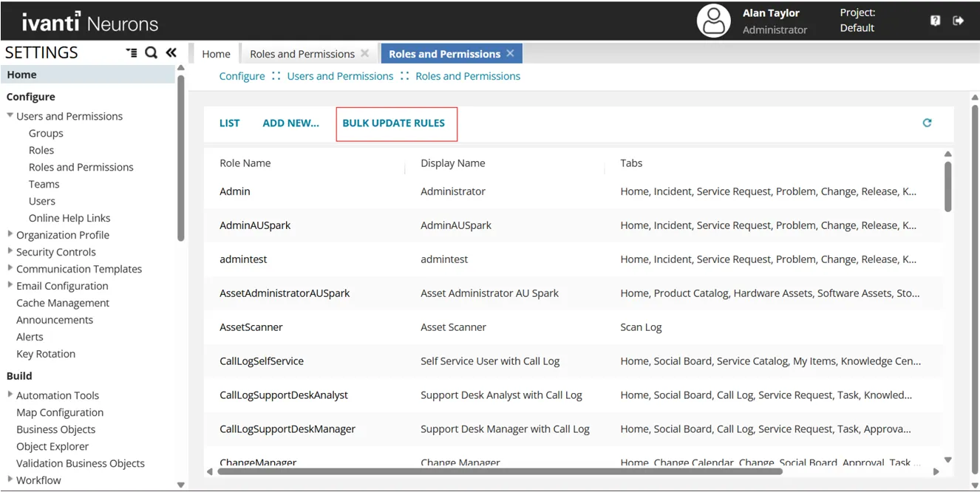Open Roles and Permissions in the sidebar
Viewport: 980px width, 492px height.
81,167
